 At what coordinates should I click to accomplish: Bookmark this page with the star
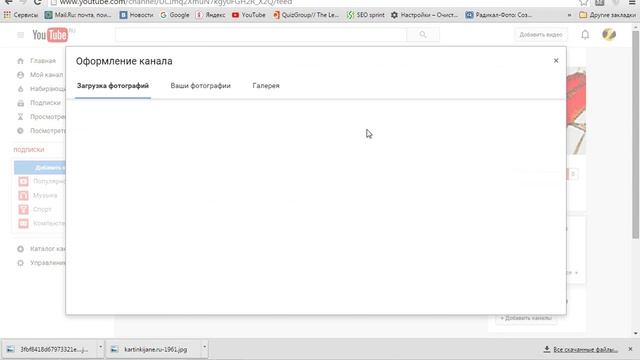point(584,2)
